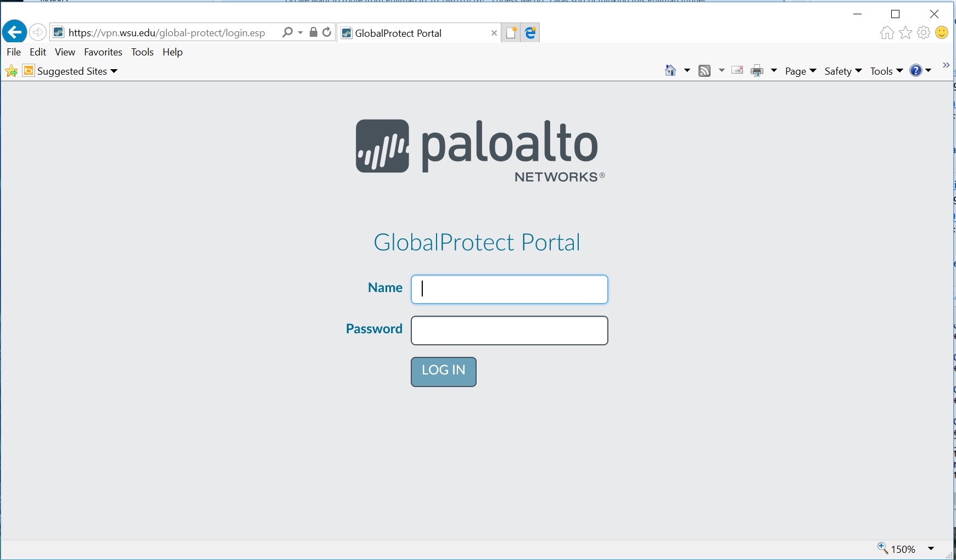The width and height of the screenshot is (956, 560).
Task: Expand the command bar Home dropdown arrow
Action: tap(687, 70)
